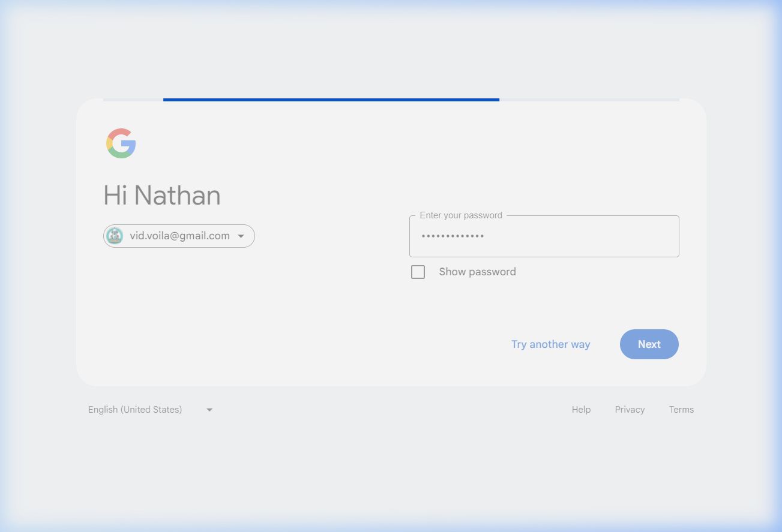Click the blue loading progress bar
This screenshot has height=532, width=782.
pos(331,100)
